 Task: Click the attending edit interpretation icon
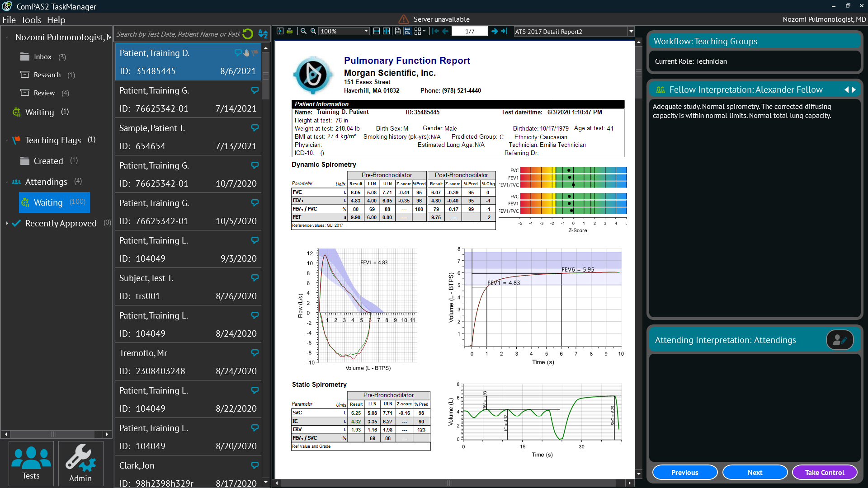click(x=840, y=340)
